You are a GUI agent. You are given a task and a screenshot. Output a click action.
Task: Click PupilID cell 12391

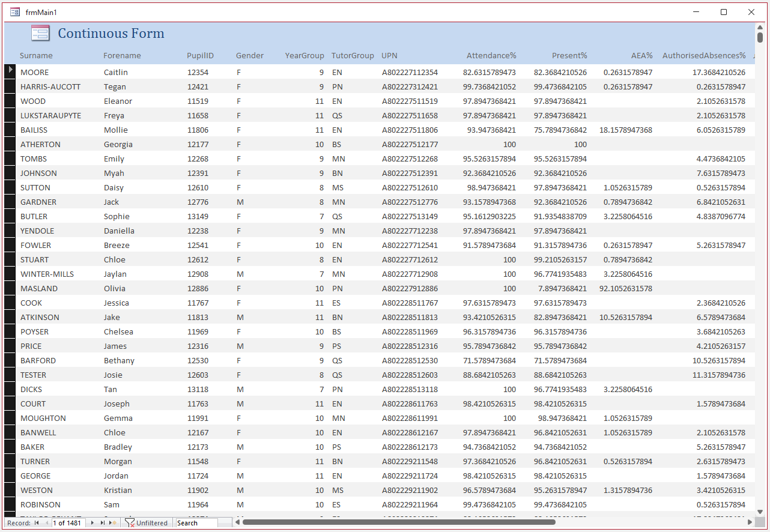pyautogui.click(x=198, y=173)
